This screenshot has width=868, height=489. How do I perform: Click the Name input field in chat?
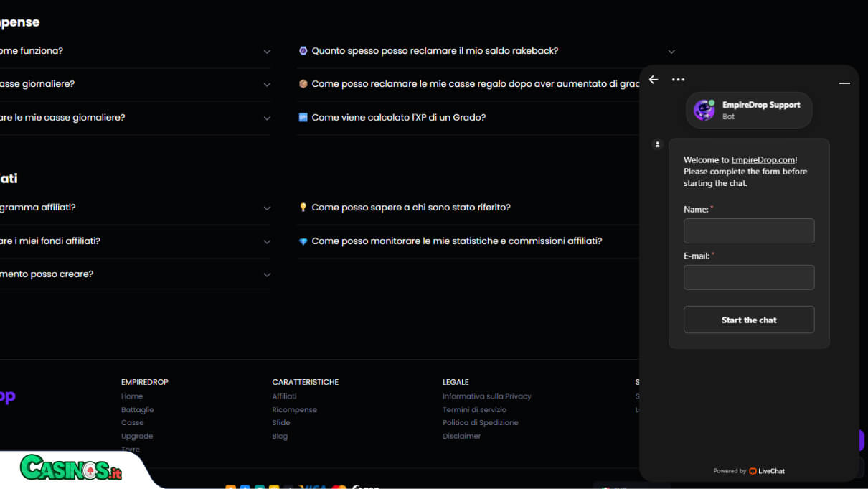[749, 231]
